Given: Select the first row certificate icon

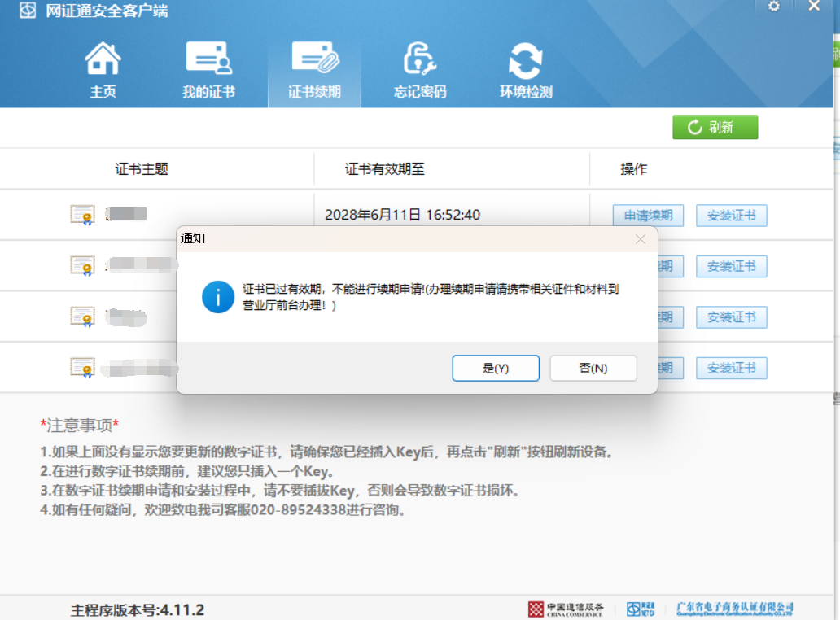Looking at the screenshot, I should click(x=82, y=215).
